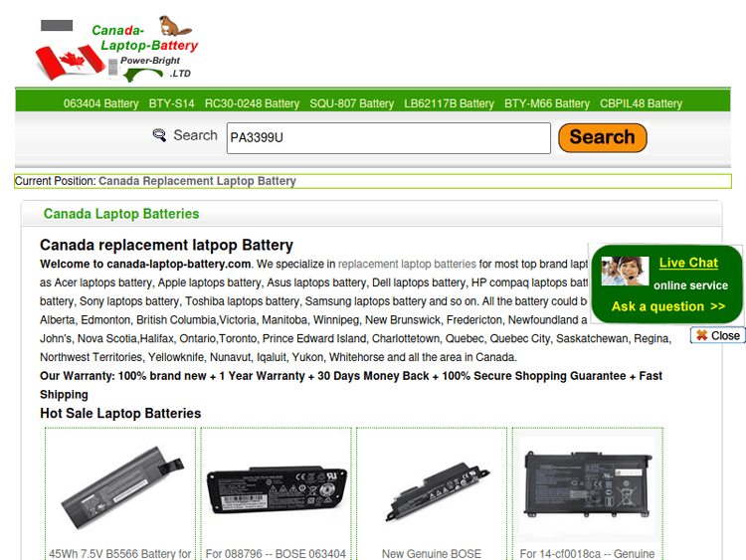Open the CBPIL48 Battery menu link
Screen dimensions: 746x560
[x=641, y=103]
